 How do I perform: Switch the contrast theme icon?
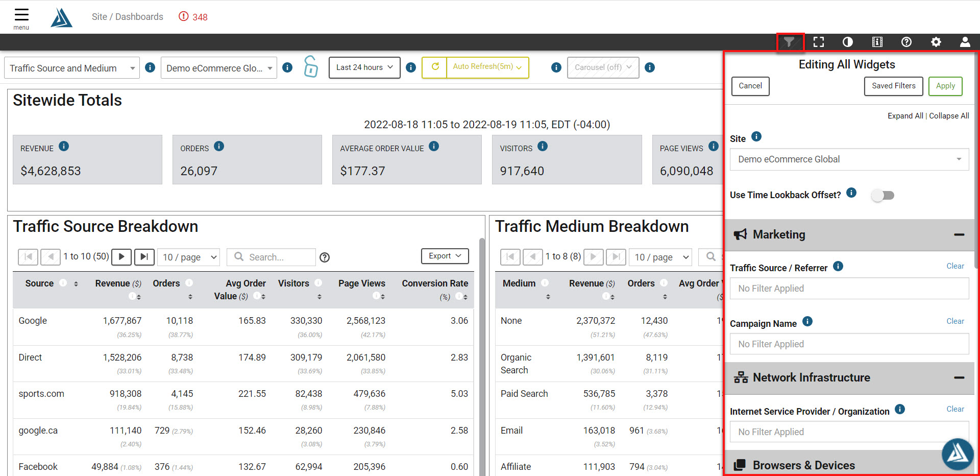(848, 42)
